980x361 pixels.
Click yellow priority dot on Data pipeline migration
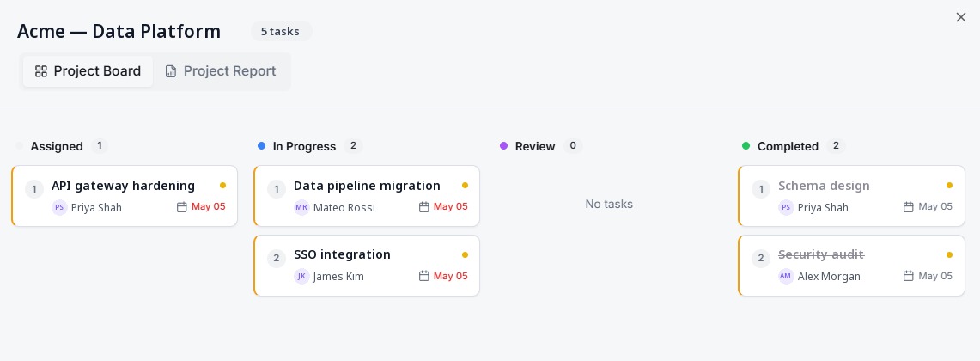(465, 185)
